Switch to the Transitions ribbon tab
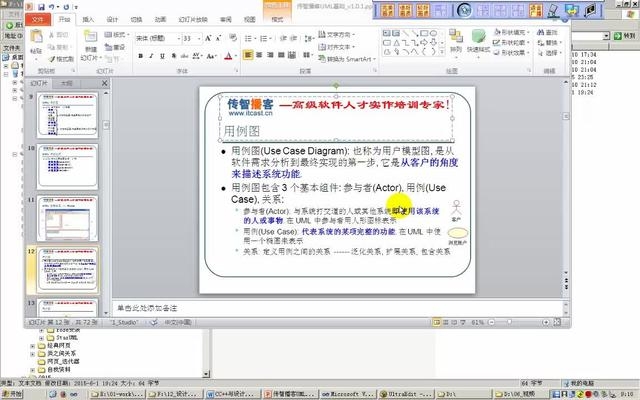 (136, 19)
